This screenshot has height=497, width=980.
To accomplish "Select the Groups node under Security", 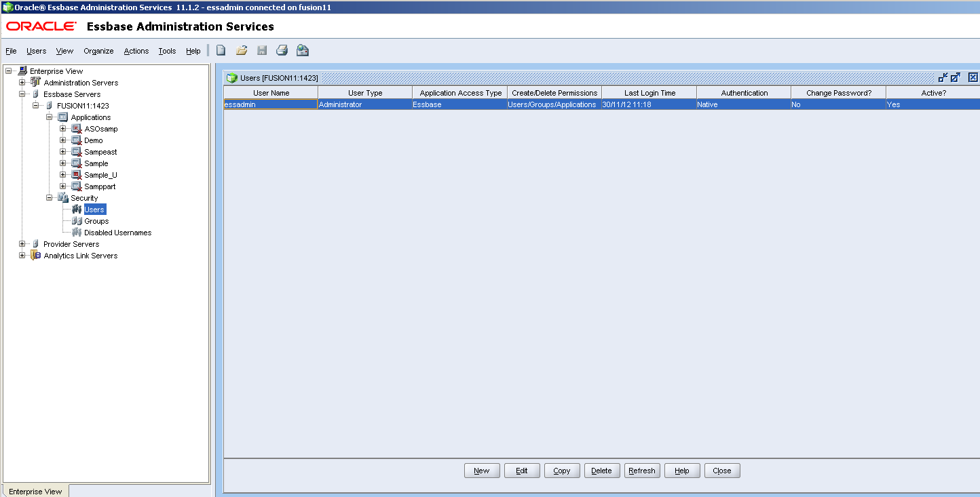I will click(97, 220).
